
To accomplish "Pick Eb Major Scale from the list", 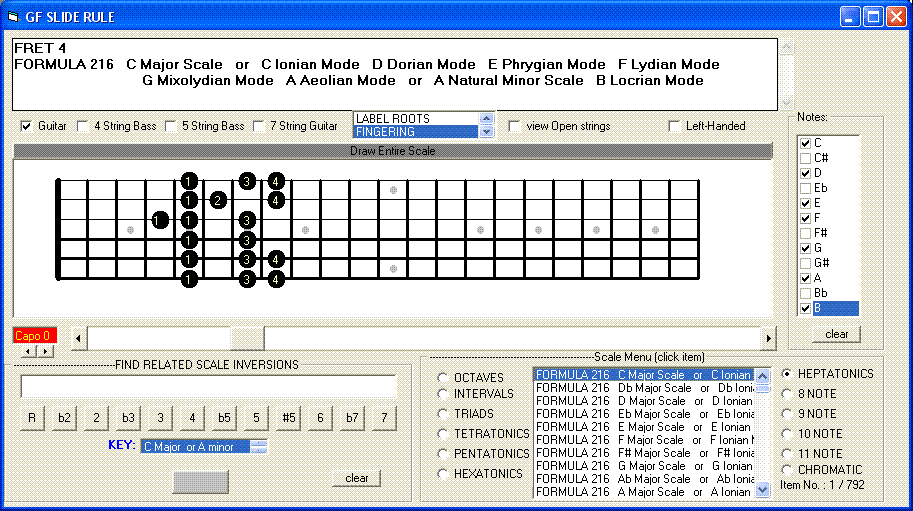I will click(644, 414).
